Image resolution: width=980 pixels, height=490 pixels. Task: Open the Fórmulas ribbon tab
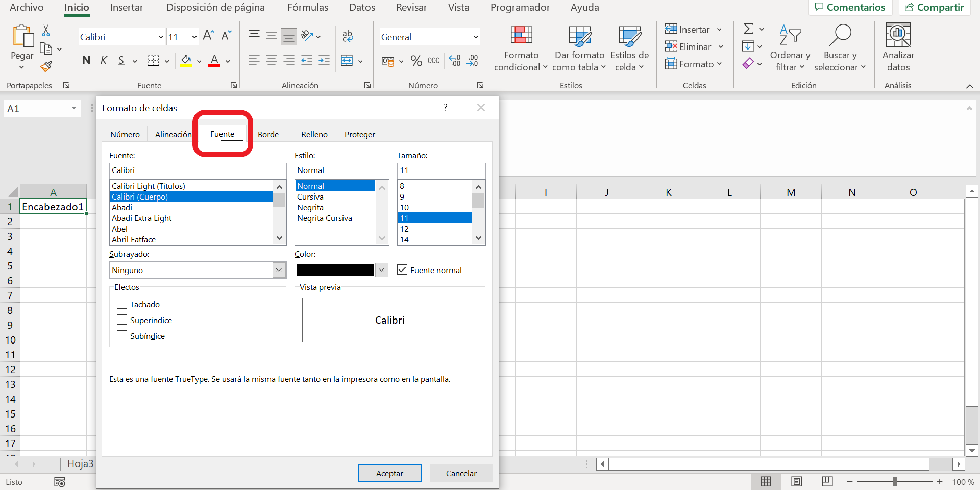[x=308, y=8]
